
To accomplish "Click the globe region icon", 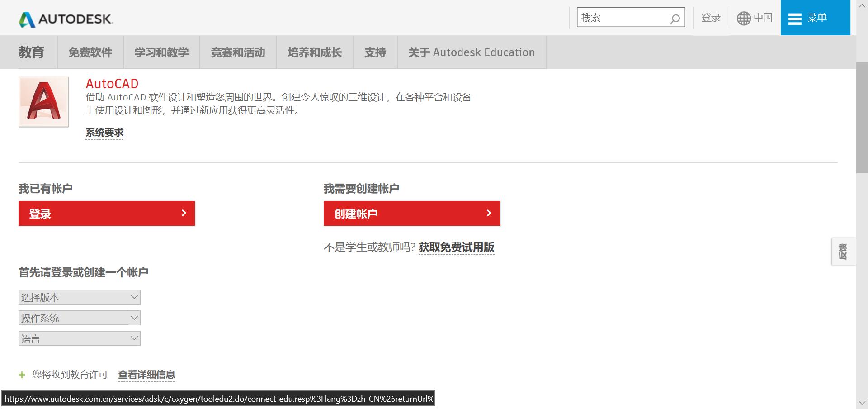I will (744, 18).
